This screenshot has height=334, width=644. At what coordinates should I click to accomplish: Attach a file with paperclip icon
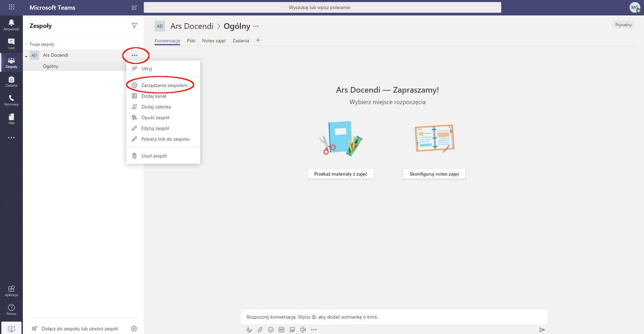tap(260, 330)
